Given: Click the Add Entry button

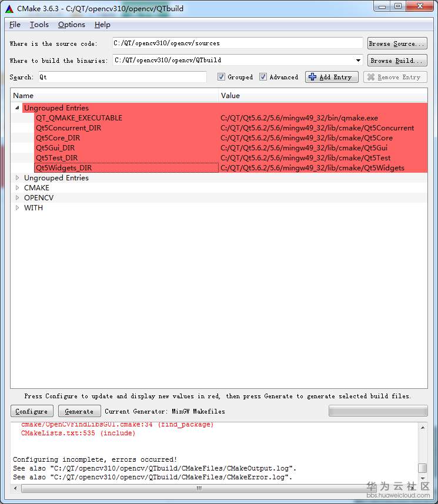Looking at the screenshot, I should point(332,77).
